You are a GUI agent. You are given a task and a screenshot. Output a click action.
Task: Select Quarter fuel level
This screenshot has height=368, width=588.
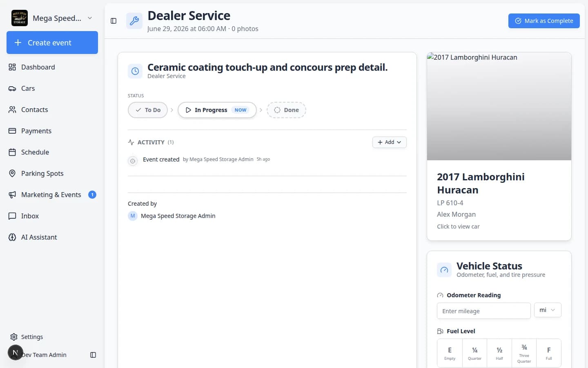click(474, 353)
